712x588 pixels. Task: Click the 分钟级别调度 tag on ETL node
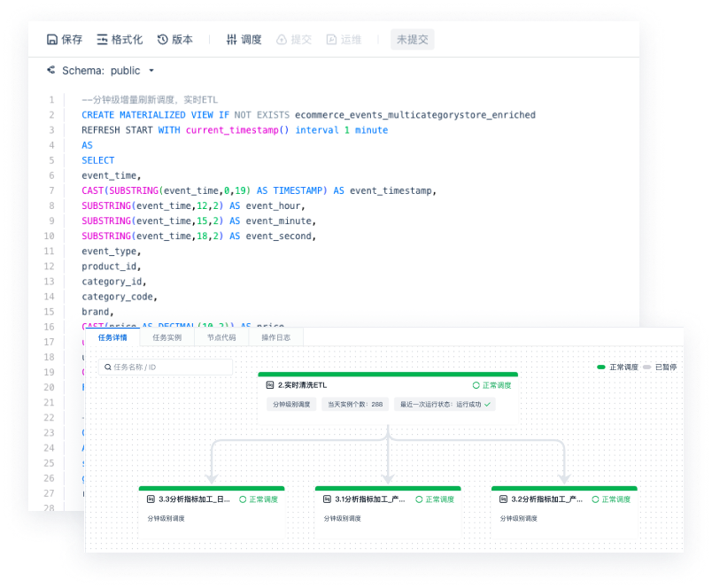(290, 404)
